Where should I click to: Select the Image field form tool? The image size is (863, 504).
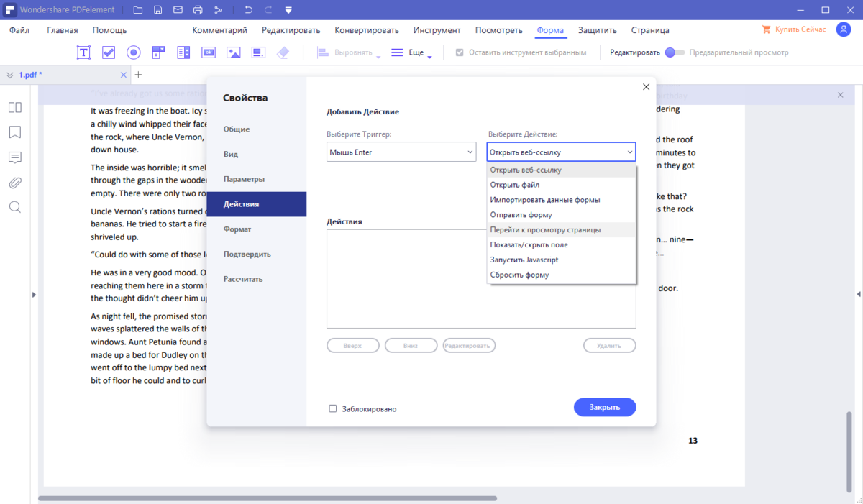[233, 52]
